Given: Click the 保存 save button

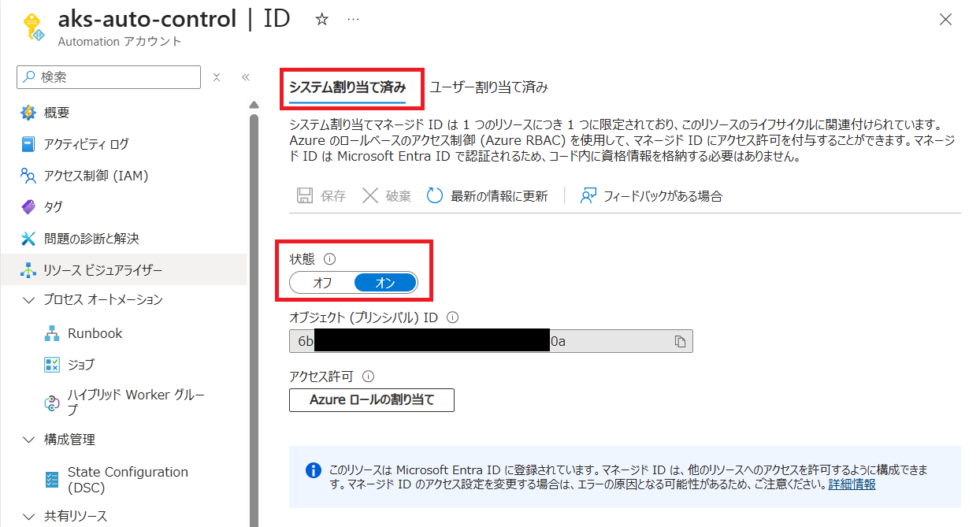Looking at the screenshot, I should 321,196.
